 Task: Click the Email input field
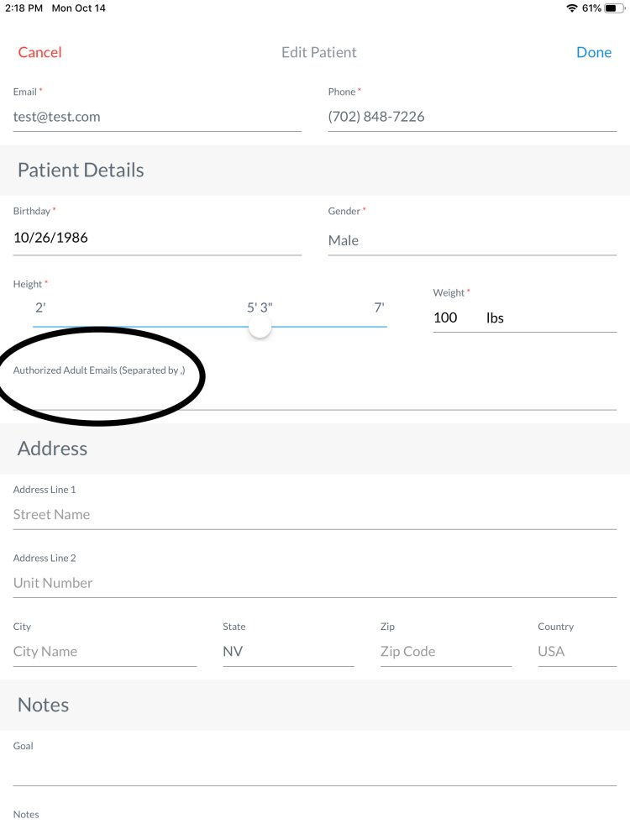click(x=157, y=117)
